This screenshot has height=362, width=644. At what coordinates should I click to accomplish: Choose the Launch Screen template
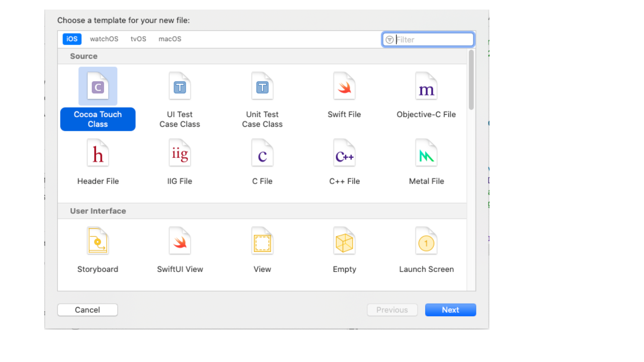(x=426, y=241)
